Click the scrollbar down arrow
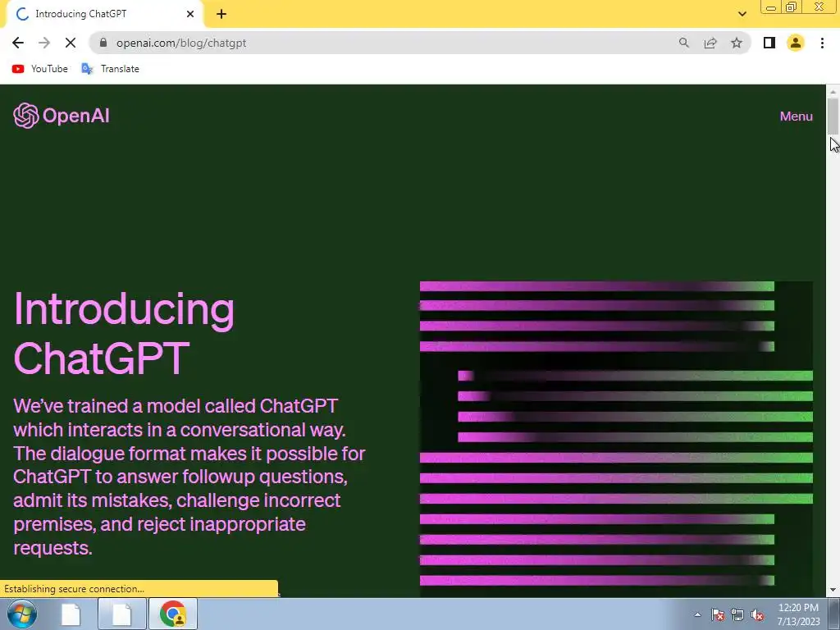840x630 pixels. pyautogui.click(x=833, y=590)
